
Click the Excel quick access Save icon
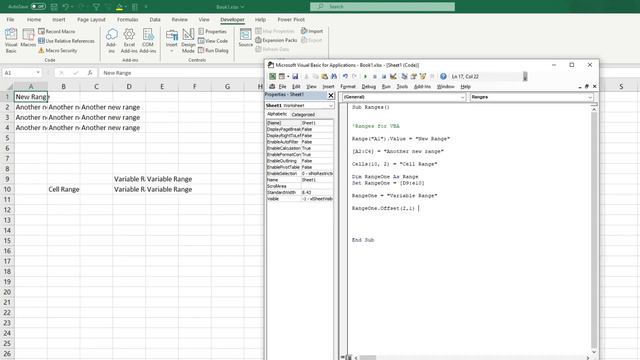[x=53, y=7]
